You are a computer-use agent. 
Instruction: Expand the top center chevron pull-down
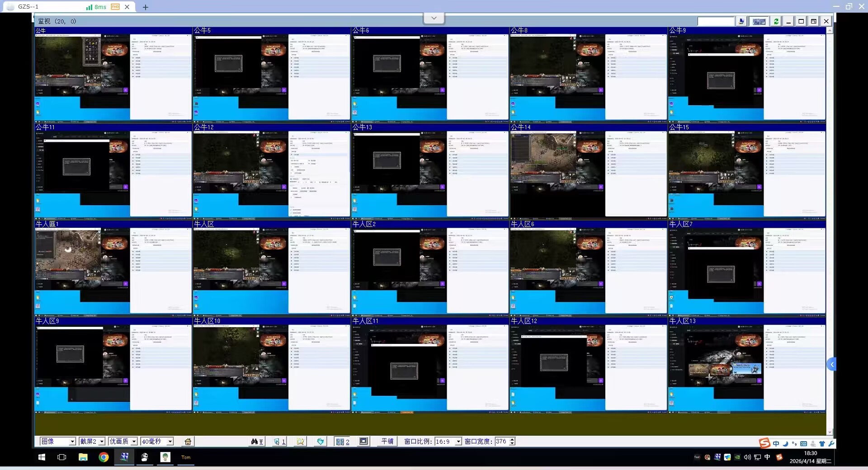(x=434, y=18)
